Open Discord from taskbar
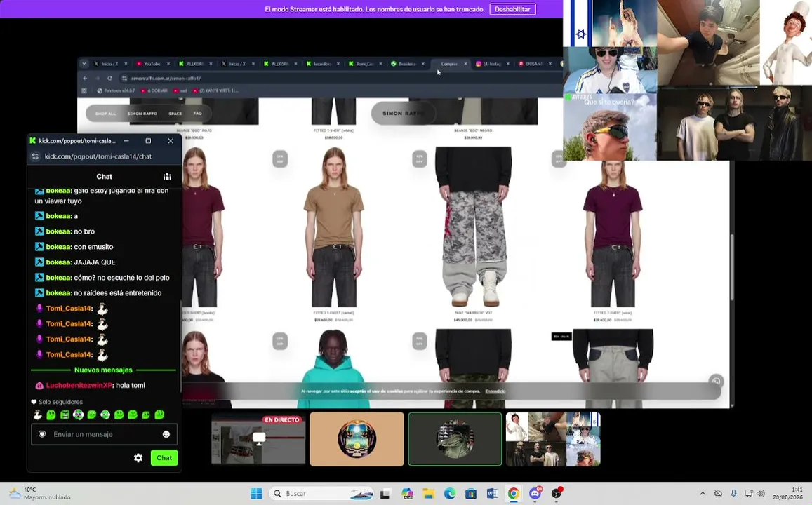812x505 pixels. coord(535,494)
